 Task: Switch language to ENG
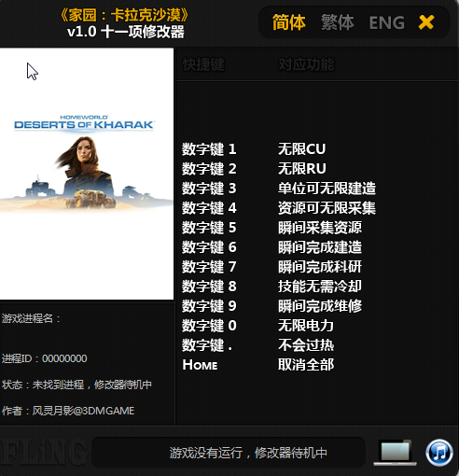(x=386, y=22)
